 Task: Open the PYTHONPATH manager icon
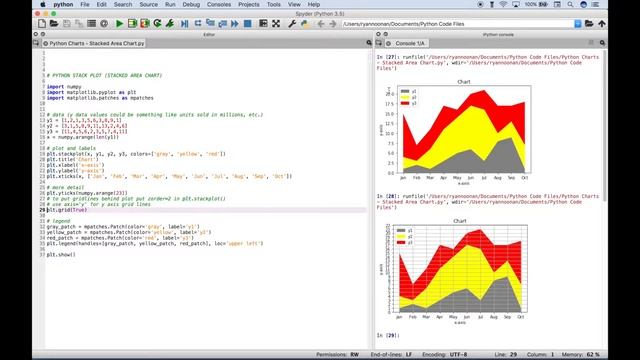coord(304,24)
